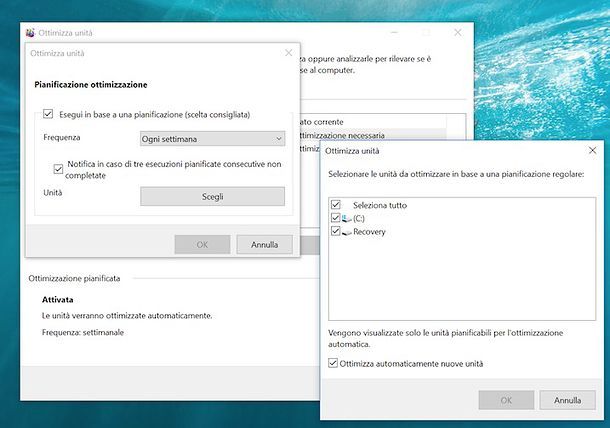Click Annulla in the drive selection dialog
The image size is (610, 428).
568,400
